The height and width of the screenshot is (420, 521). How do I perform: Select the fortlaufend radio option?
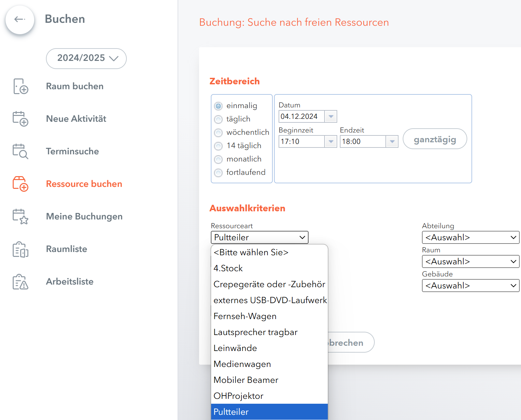[x=218, y=173]
